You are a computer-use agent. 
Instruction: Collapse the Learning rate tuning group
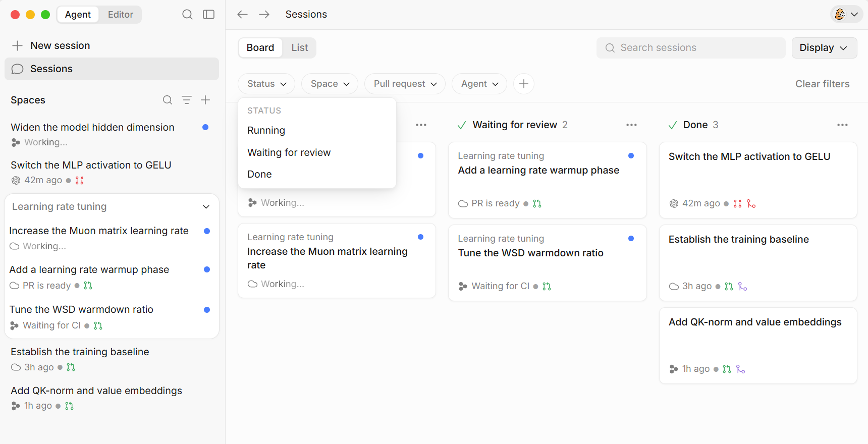click(x=206, y=207)
